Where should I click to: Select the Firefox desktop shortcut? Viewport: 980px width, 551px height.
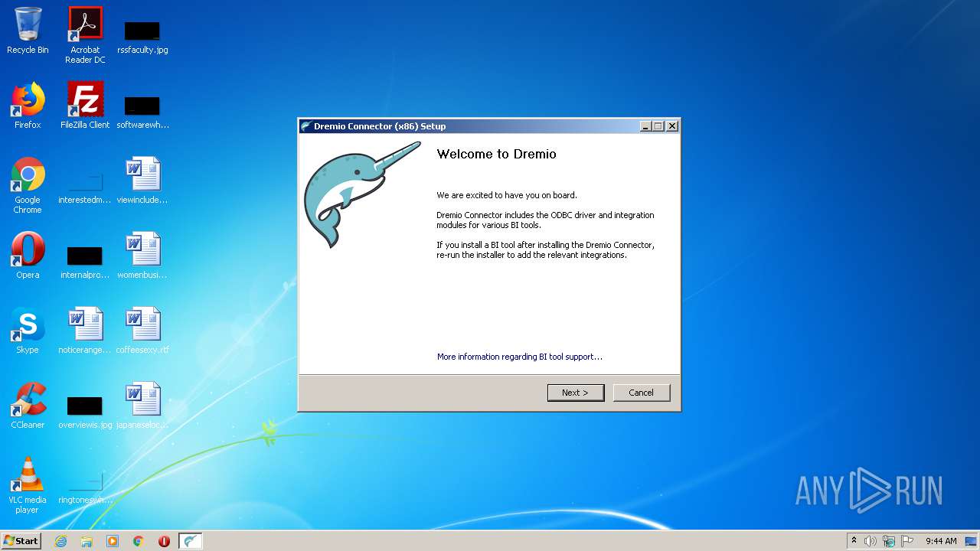coord(28,106)
